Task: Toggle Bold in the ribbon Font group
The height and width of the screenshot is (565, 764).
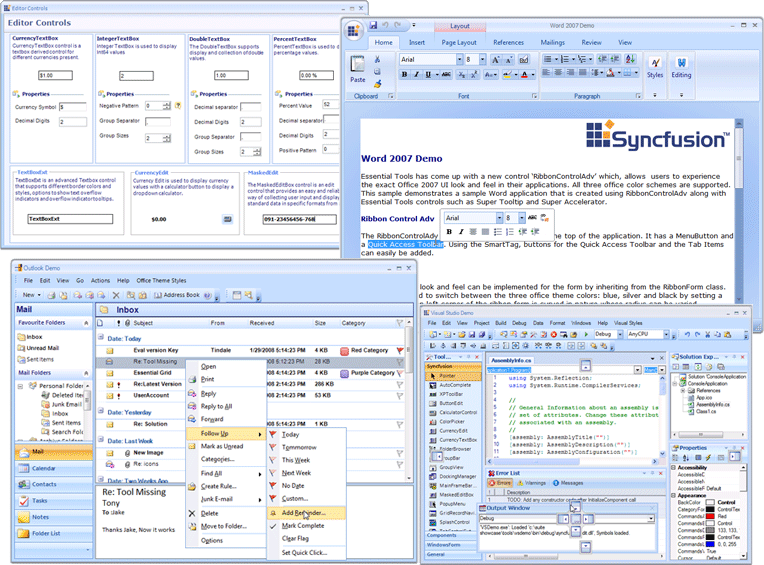Action: coord(405,75)
